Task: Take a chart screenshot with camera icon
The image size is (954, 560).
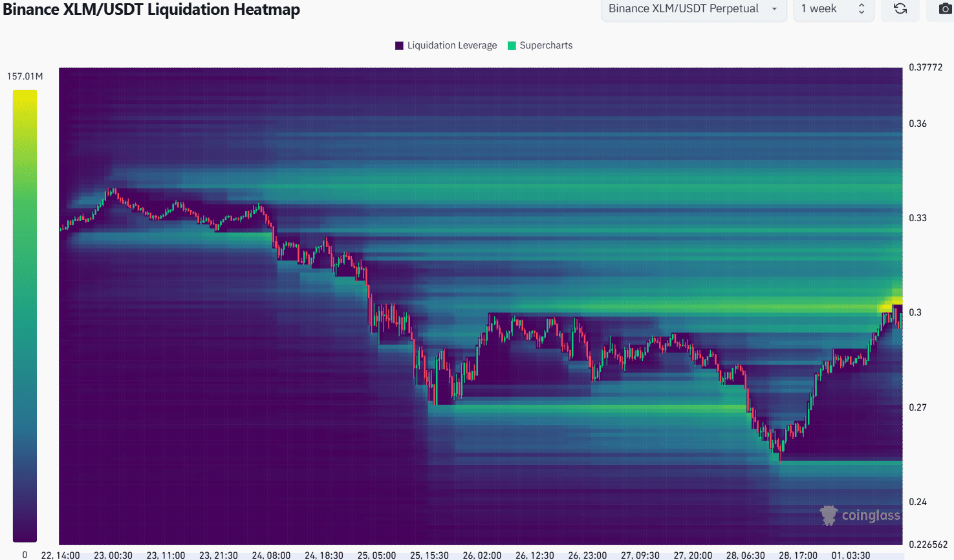Action: point(945,9)
